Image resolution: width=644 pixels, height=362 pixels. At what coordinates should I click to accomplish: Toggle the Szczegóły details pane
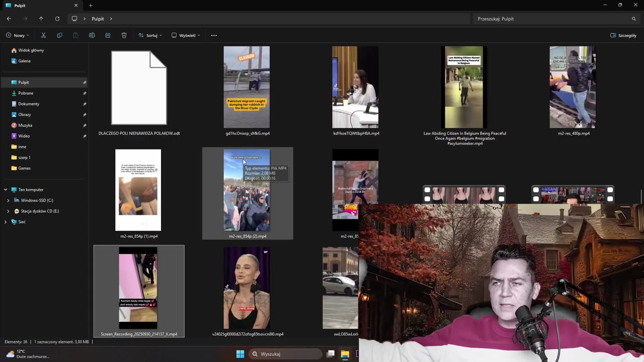(x=623, y=35)
